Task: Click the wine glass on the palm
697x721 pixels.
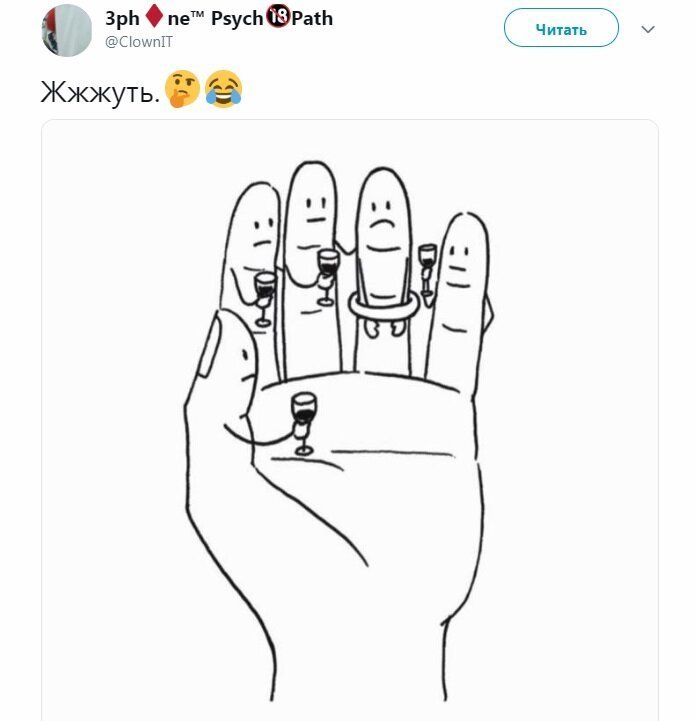Action: click(303, 423)
